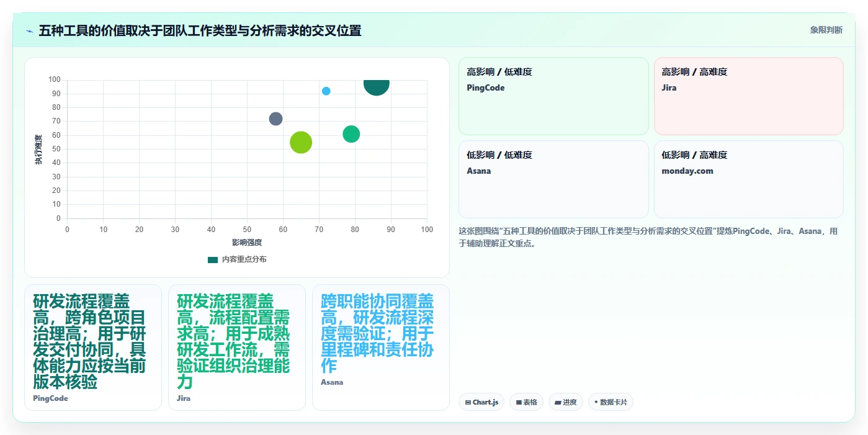Click the 跨职能协同覆盖高 card text

click(x=377, y=333)
